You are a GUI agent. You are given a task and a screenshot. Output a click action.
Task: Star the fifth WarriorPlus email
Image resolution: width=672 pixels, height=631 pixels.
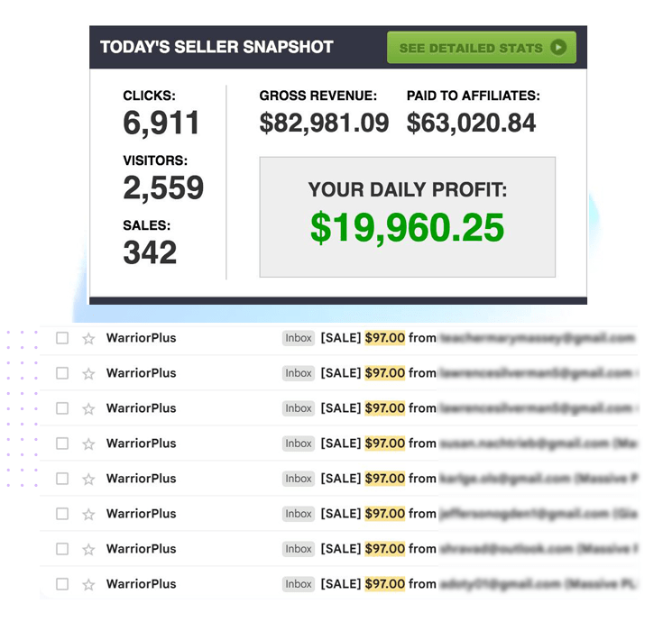coord(88,480)
